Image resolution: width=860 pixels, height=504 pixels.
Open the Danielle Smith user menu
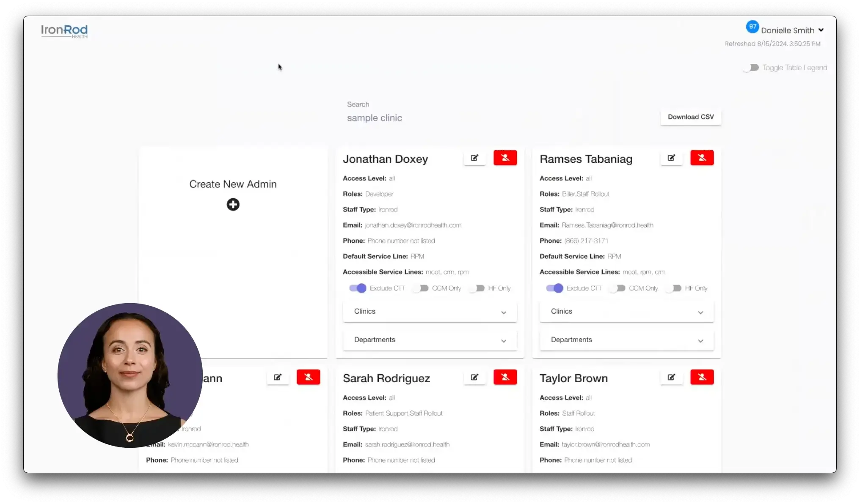(792, 30)
